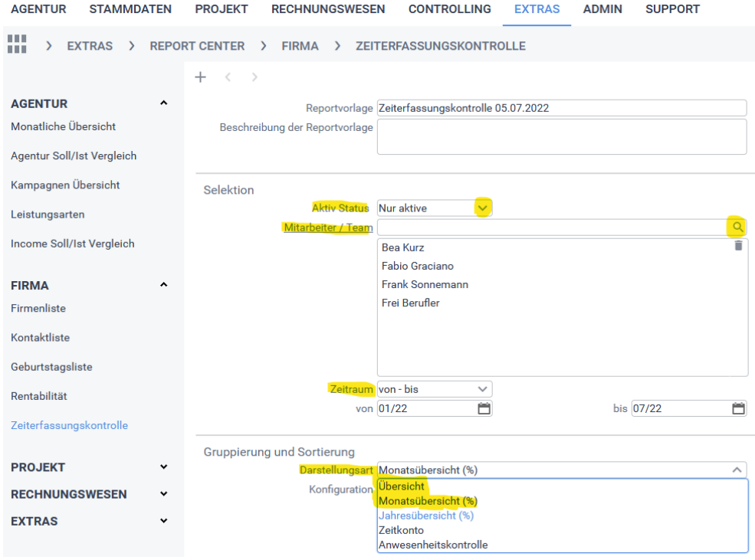
Task: Collapse the AGENTUR sidebar section
Action: [163, 103]
